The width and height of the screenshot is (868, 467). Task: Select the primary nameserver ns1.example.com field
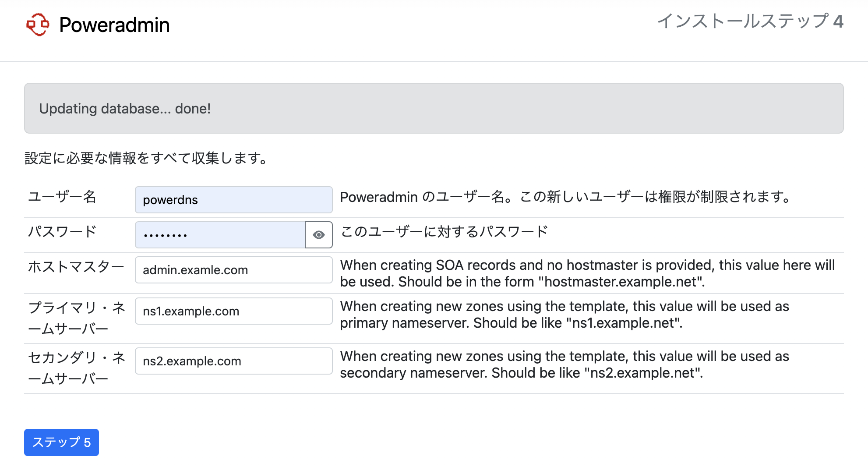pyautogui.click(x=233, y=311)
